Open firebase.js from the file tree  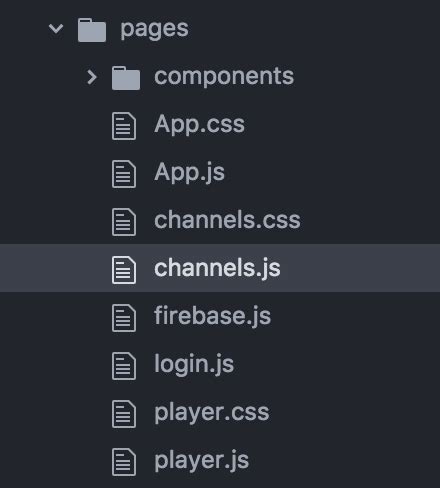(x=213, y=316)
